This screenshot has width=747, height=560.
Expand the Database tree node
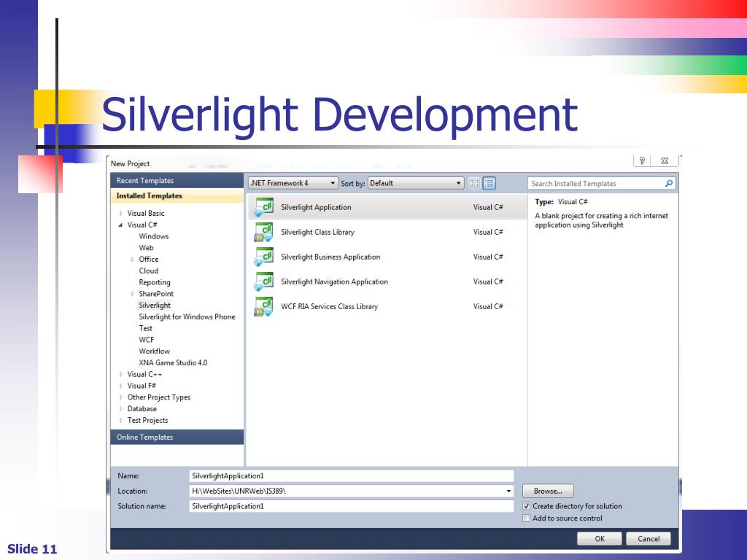[121, 408]
